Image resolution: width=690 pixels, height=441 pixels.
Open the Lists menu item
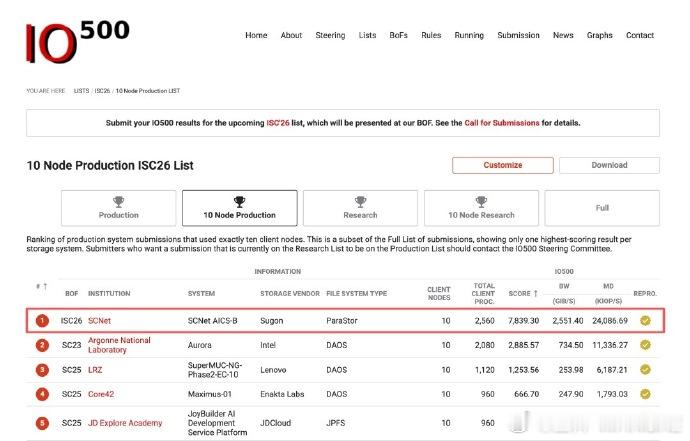(367, 35)
